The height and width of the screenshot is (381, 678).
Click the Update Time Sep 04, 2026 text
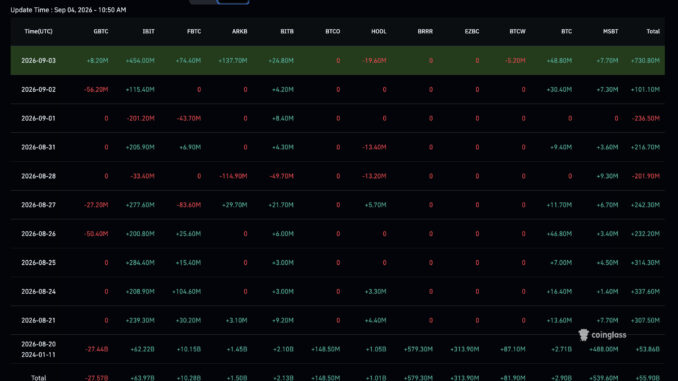tap(68, 10)
